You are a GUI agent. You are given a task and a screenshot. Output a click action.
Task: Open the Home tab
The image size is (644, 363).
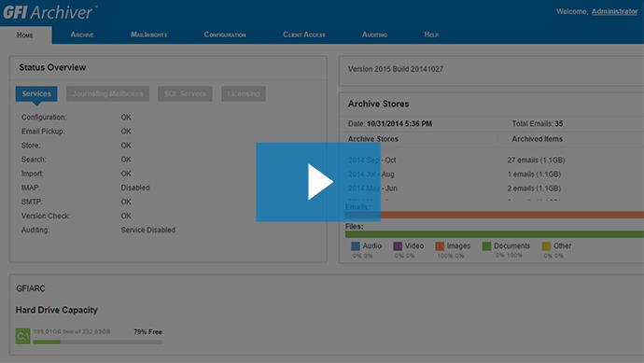click(25, 35)
